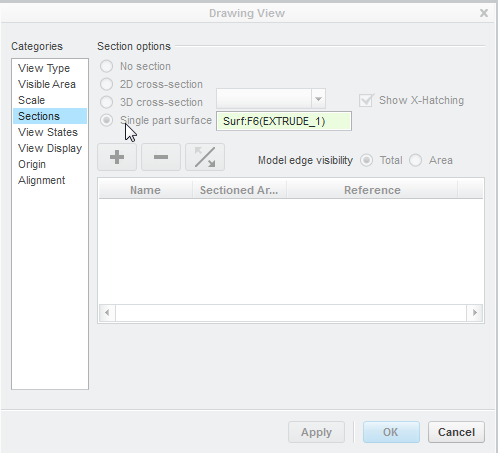The width and height of the screenshot is (498, 453).
Task: Select the No section radio button
Action: coord(106,66)
